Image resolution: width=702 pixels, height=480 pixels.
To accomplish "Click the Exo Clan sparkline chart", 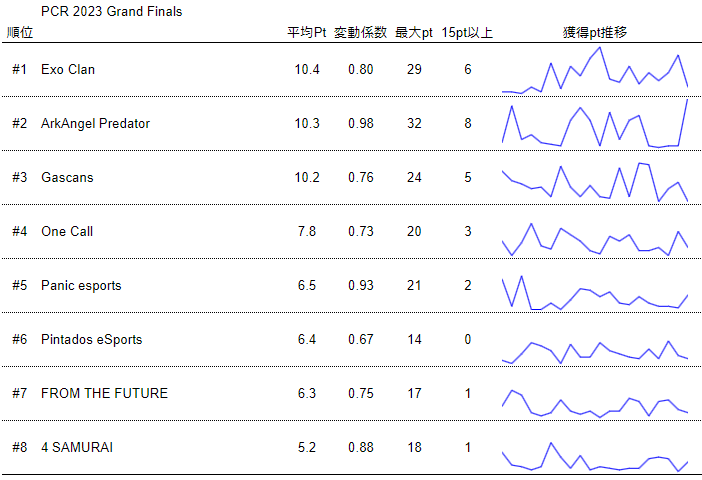I will [x=595, y=70].
